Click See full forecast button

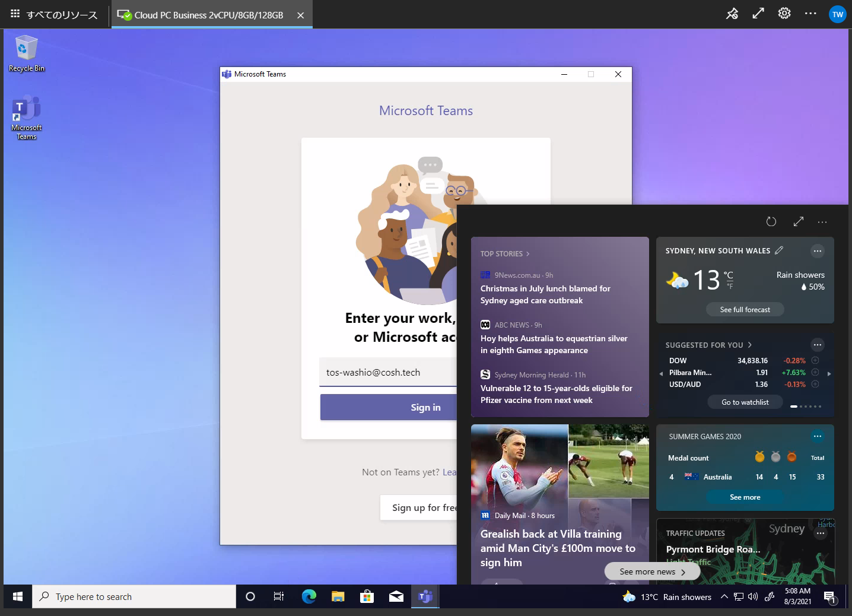coord(745,309)
